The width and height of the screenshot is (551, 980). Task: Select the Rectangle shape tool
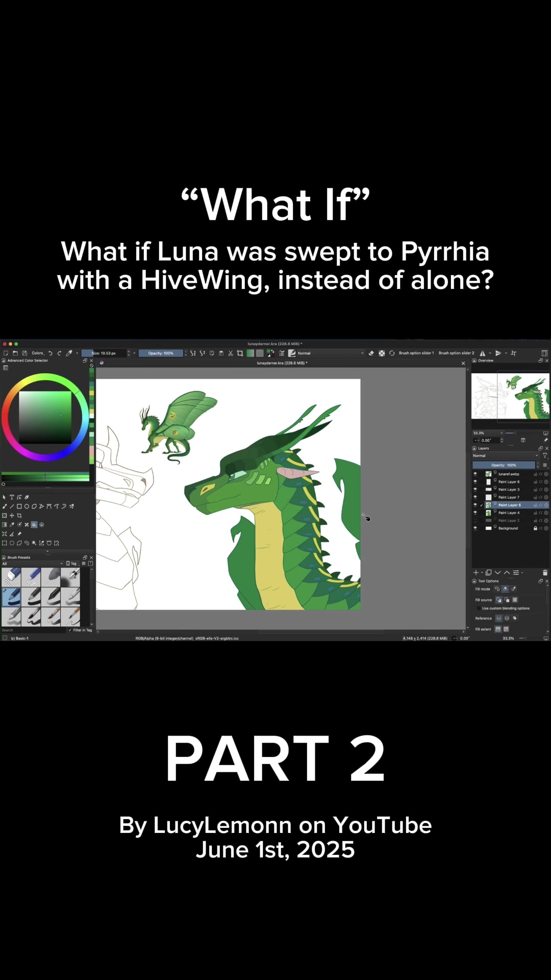[x=19, y=506]
